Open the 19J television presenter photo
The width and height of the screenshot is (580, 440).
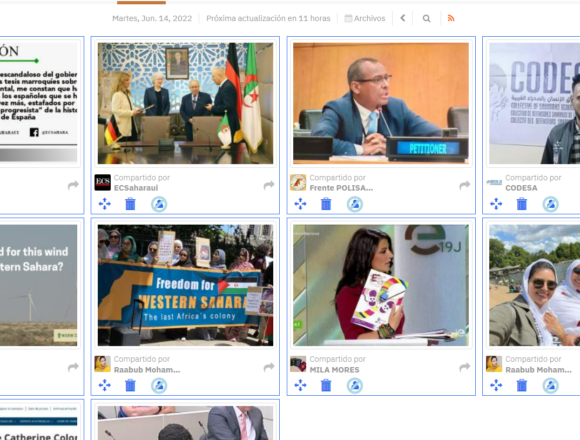[x=381, y=285]
